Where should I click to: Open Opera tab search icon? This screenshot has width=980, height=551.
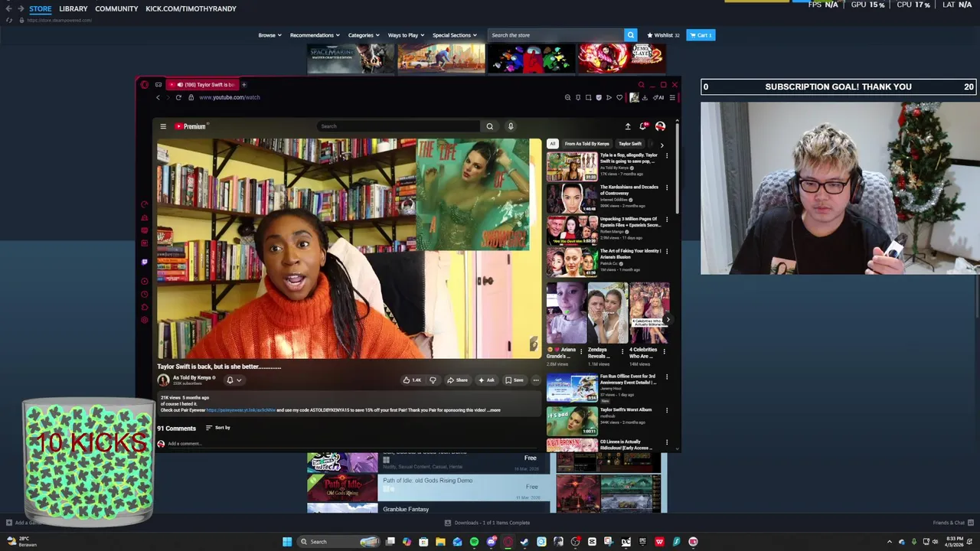point(642,84)
